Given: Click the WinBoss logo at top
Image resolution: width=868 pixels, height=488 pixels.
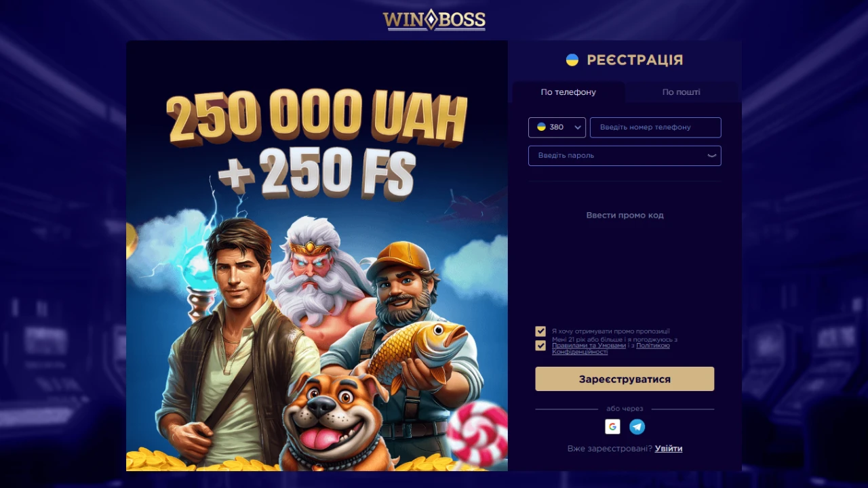Looking at the screenshot, I should (x=434, y=20).
